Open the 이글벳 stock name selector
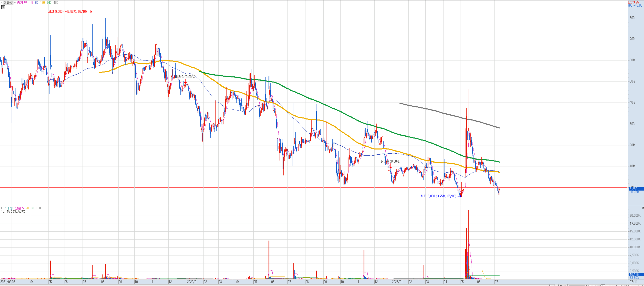This screenshot has width=644, height=286. pyautogui.click(x=8, y=3)
